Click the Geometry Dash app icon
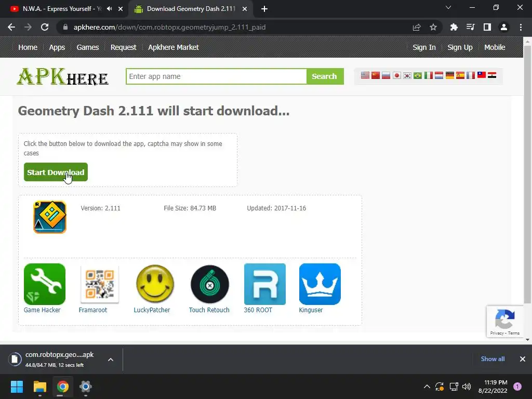 pos(50,217)
